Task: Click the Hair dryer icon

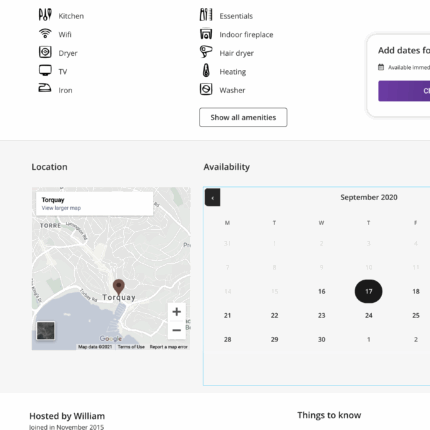Action: pos(206,52)
